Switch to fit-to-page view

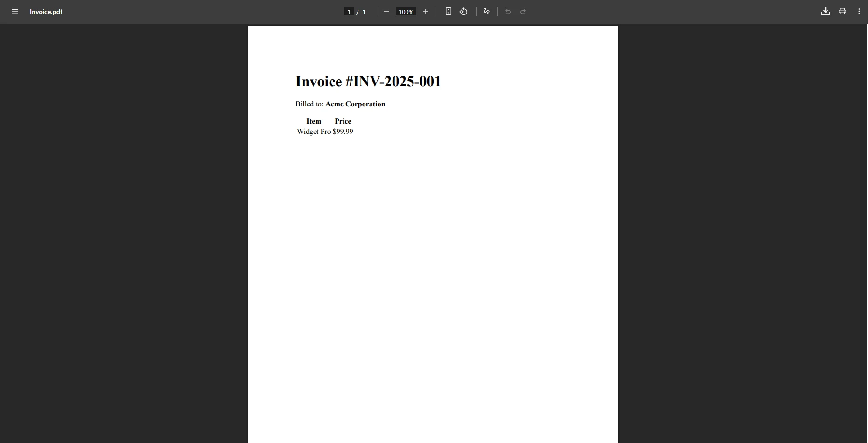(448, 12)
